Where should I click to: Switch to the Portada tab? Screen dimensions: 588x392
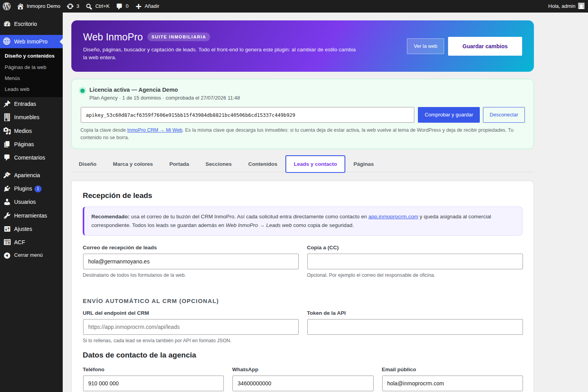pos(179,164)
